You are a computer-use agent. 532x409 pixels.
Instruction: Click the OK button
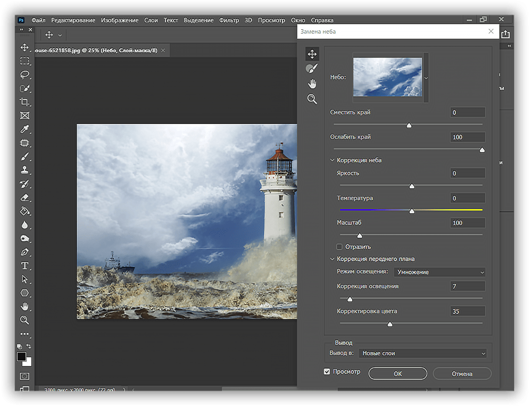tap(397, 373)
